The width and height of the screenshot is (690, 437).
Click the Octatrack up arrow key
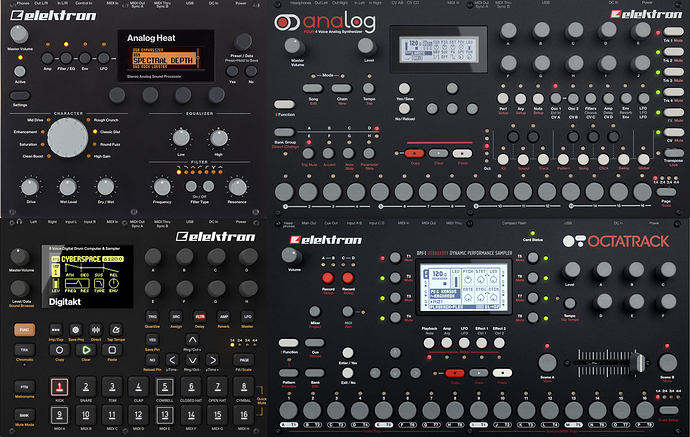tap(395, 353)
